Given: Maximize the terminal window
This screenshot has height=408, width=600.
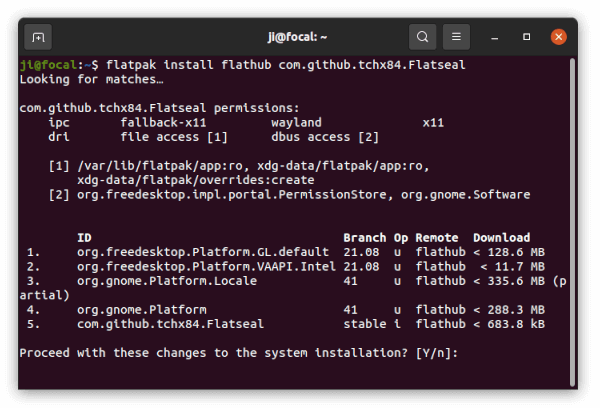Looking at the screenshot, I should click(527, 37).
